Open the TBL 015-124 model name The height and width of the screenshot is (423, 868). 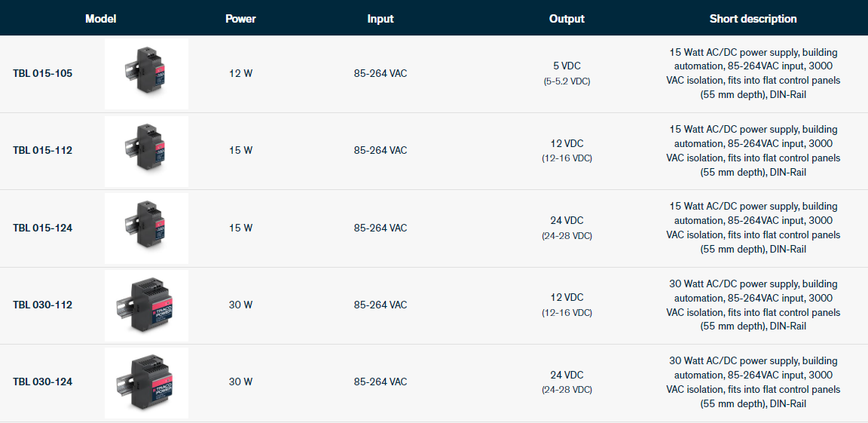[x=43, y=228]
